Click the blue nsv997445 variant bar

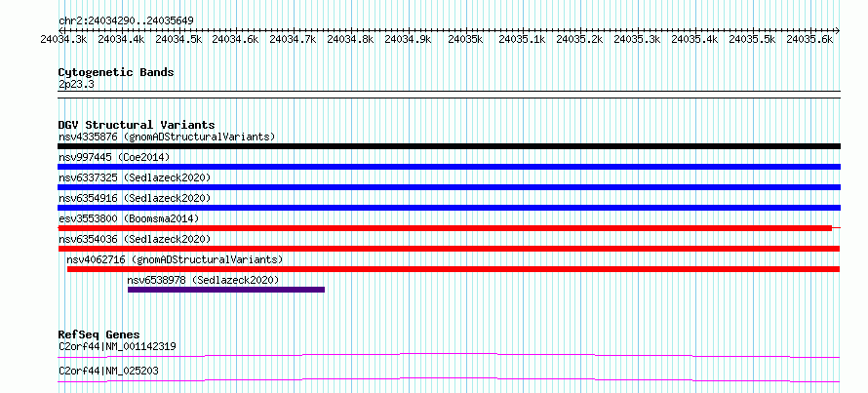(449, 167)
